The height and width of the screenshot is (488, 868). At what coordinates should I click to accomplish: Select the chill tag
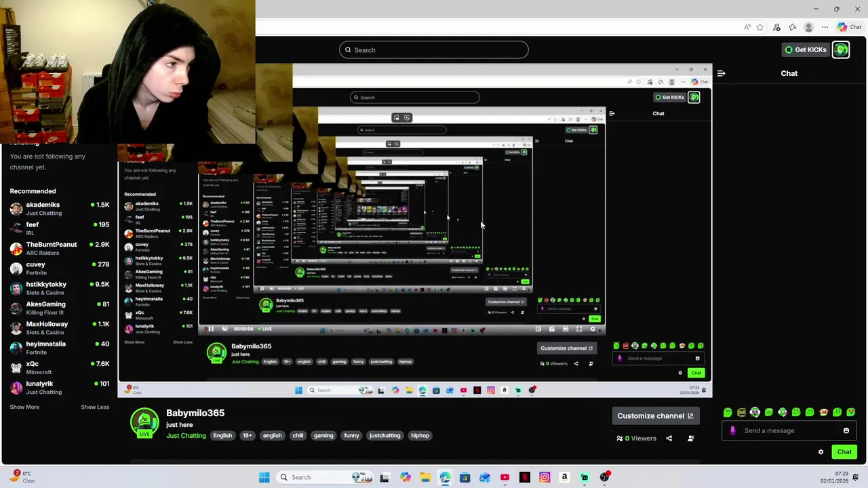[x=298, y=435]
